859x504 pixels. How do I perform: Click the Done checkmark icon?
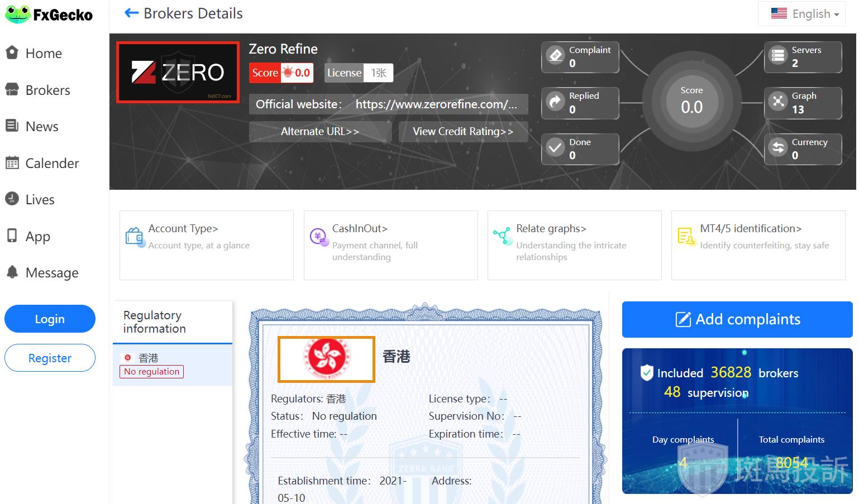pyautogui.click(x=555, y=148)
